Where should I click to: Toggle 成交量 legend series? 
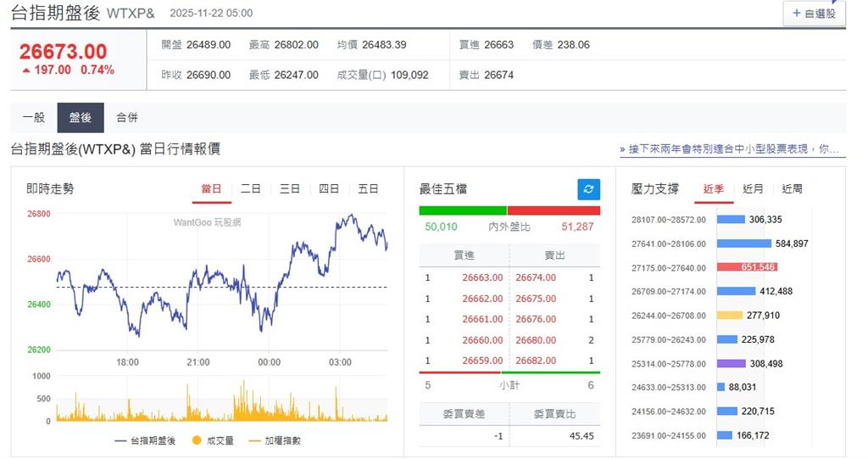coord(213,440)
